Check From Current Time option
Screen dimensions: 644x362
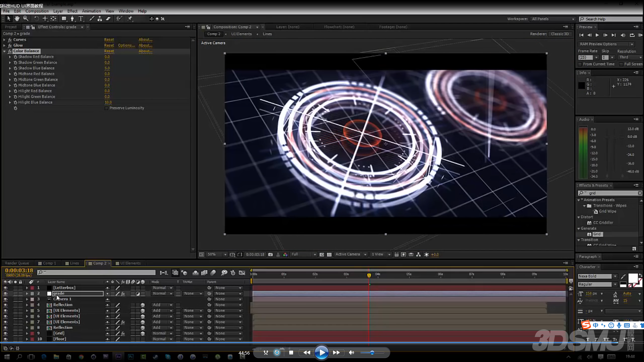pos(580,64)
